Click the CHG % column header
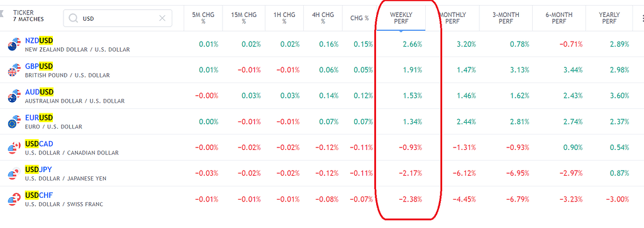The width and height of the screenshot is (644, 228). click(359, 18)
